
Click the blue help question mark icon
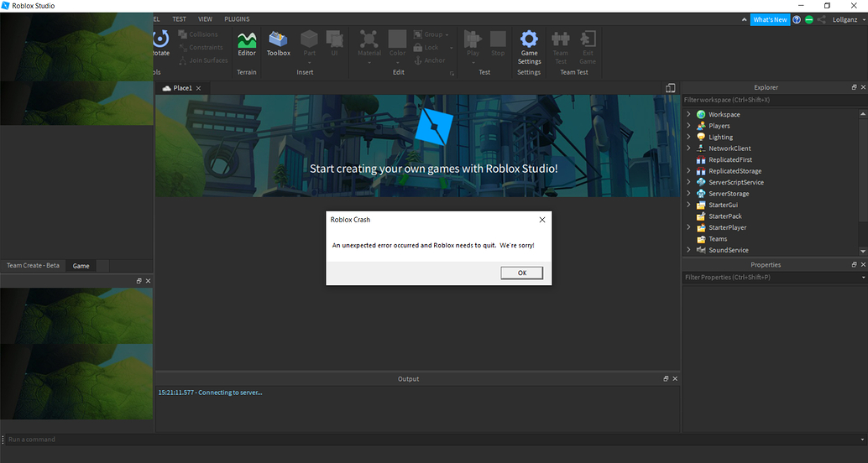pyautogui.click(x=797, y=20)
